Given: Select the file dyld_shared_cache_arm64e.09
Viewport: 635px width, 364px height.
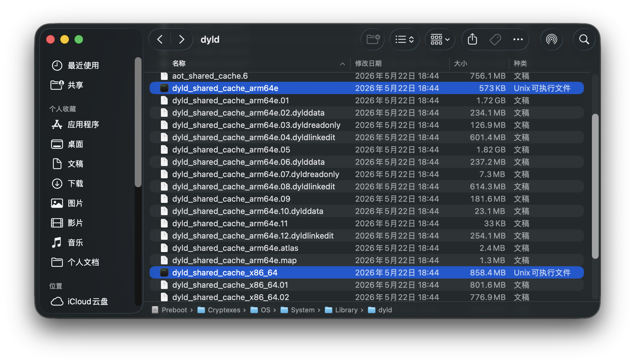Looking at the screenshot, I should pyautogui.click(x=367, y=199).
